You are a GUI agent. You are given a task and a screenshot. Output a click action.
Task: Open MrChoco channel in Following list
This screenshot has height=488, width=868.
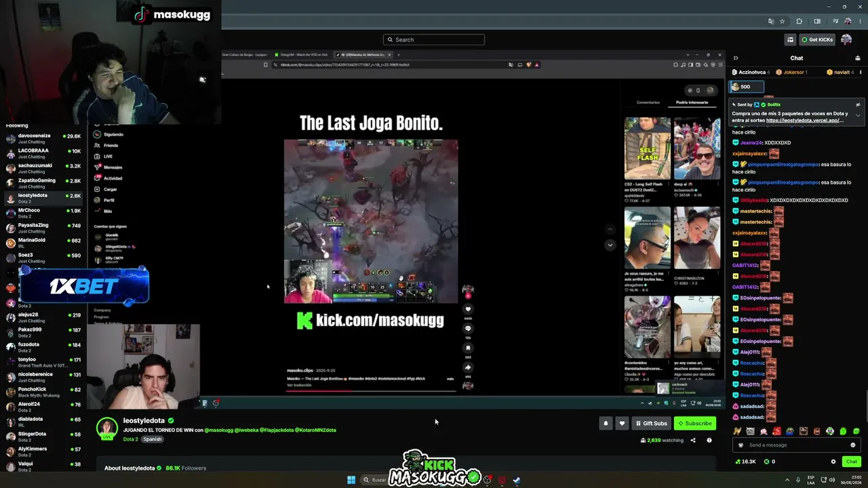43,213
